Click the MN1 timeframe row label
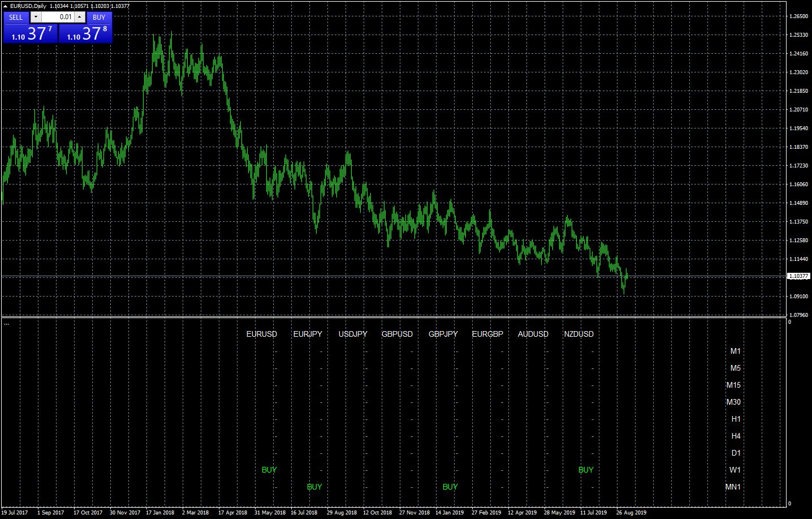The width and height of the screenshot is (812, 519). click(x=733, y=487)
